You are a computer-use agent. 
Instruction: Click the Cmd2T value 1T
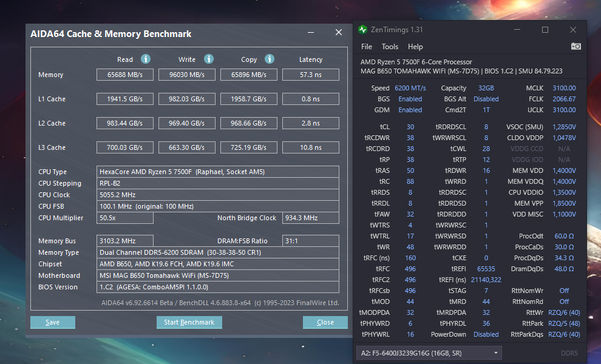click(x=486, y=110)
